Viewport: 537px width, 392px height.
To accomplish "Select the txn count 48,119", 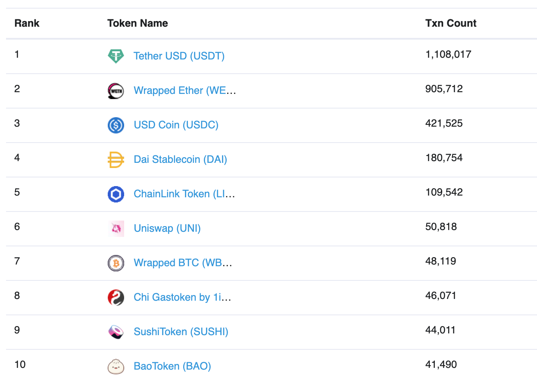I will (x=440, y=261).
